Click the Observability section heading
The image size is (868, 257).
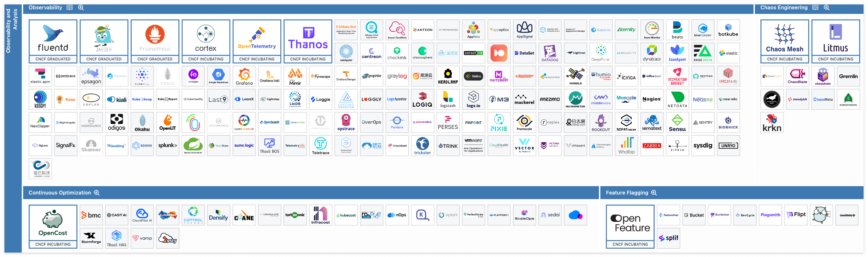(45, 8)
